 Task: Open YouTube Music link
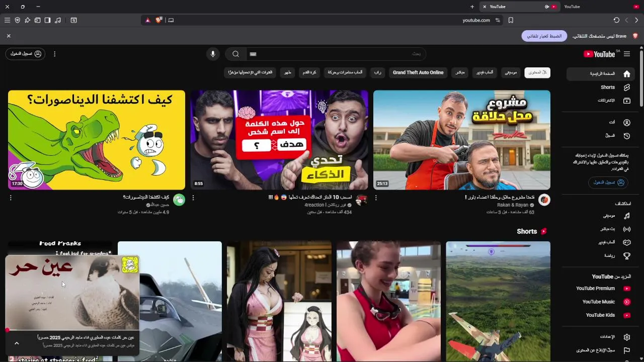pos(601,302)
